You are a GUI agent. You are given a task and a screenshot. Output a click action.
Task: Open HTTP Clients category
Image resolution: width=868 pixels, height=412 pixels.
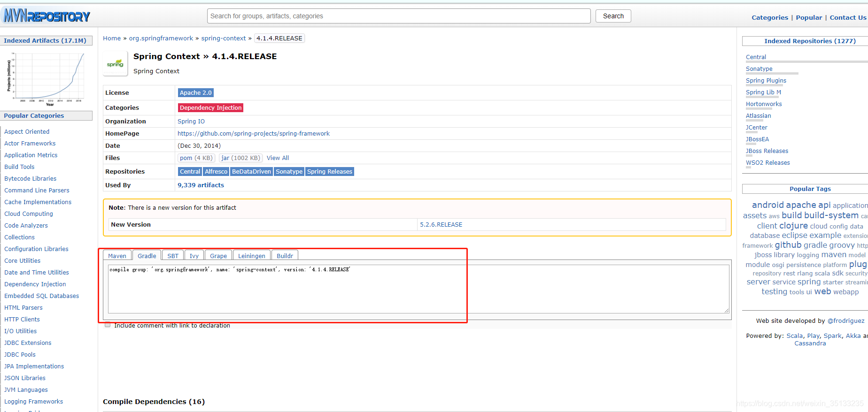22,320
